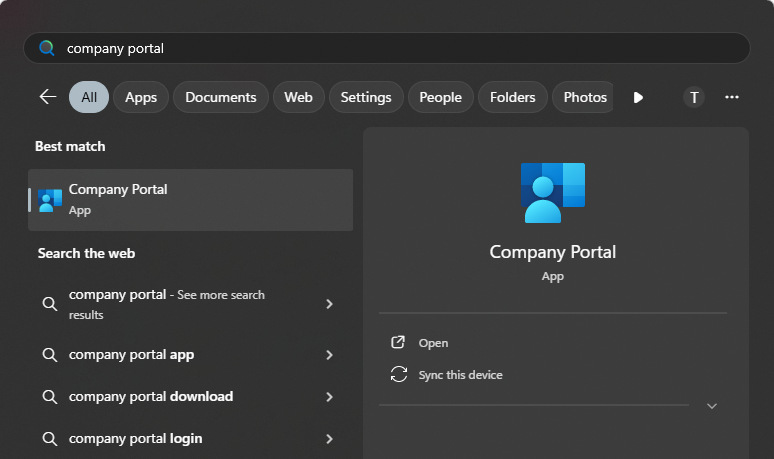Go back with the left arrow icon
The image size is (774, 459).
[48, 97]
